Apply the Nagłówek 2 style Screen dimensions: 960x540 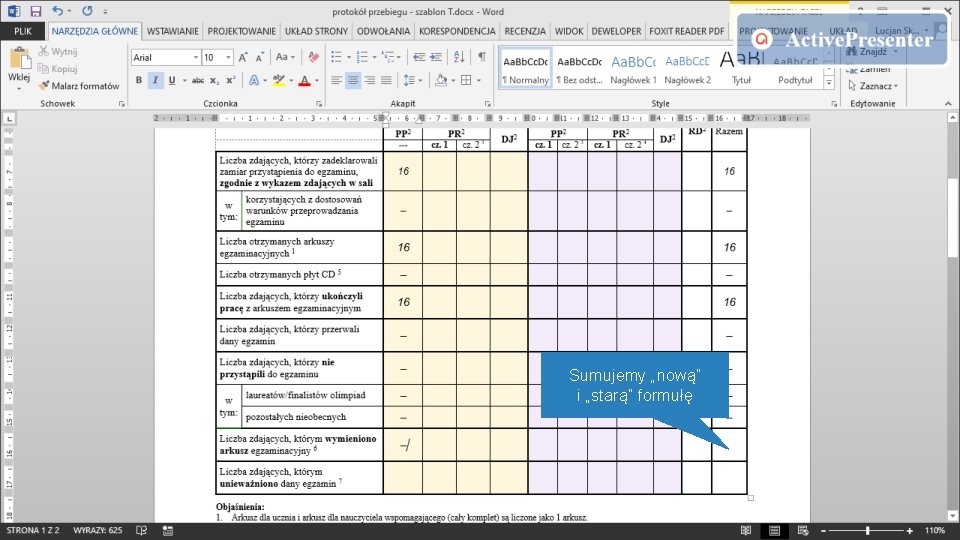coord(688,68)
